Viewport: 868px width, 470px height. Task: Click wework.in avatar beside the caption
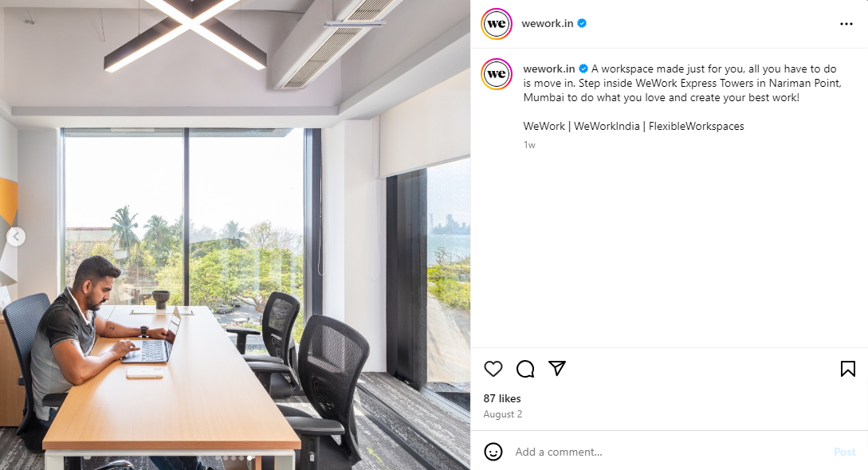pyautogui.click(x=497, y=73)
